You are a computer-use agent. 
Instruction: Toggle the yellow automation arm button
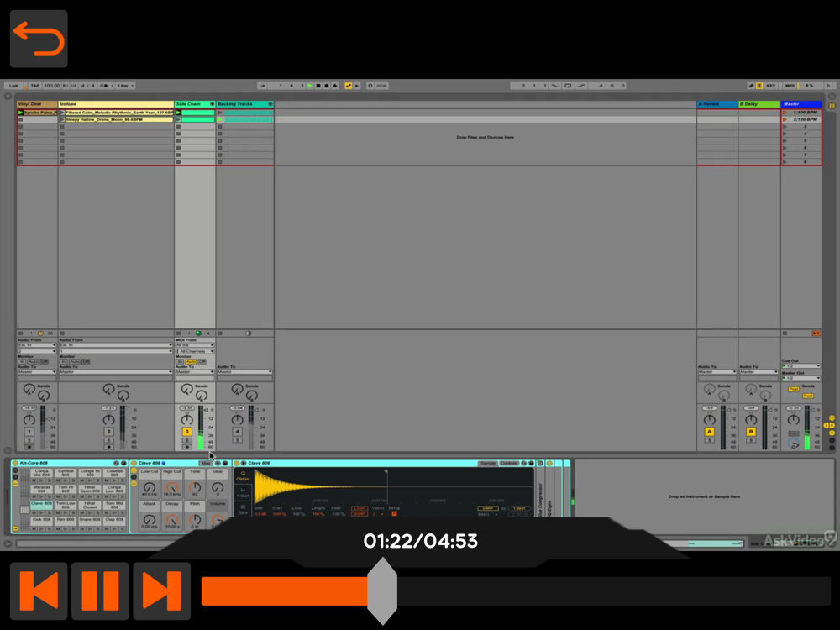[349, 86]
